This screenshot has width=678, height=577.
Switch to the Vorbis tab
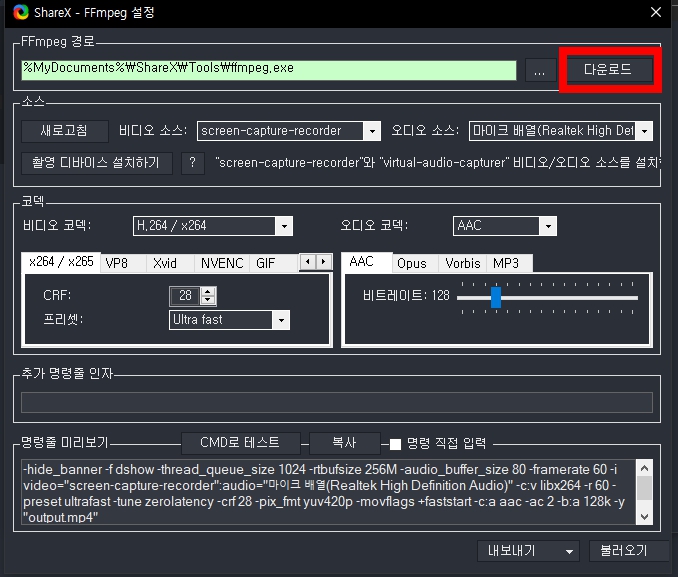point(463,263)
